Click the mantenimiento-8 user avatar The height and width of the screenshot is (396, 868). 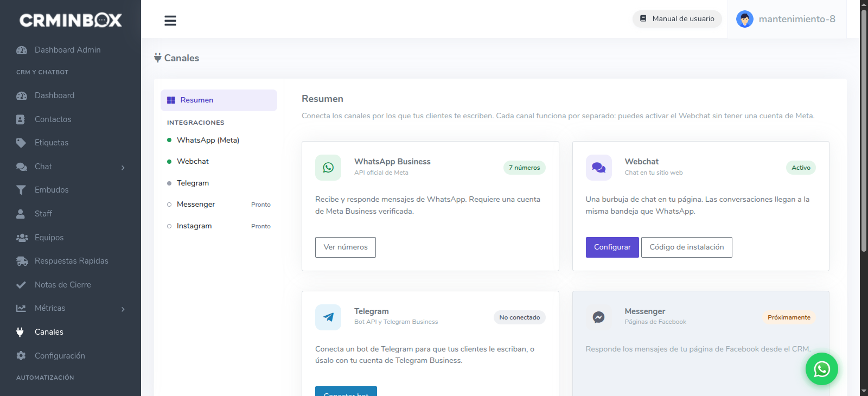pos(745,19)
